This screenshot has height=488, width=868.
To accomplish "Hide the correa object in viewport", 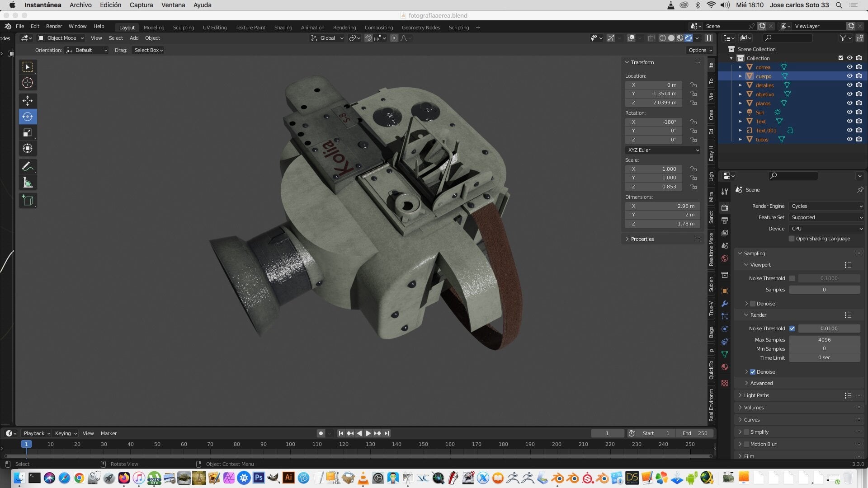I will tap(849, 67).
